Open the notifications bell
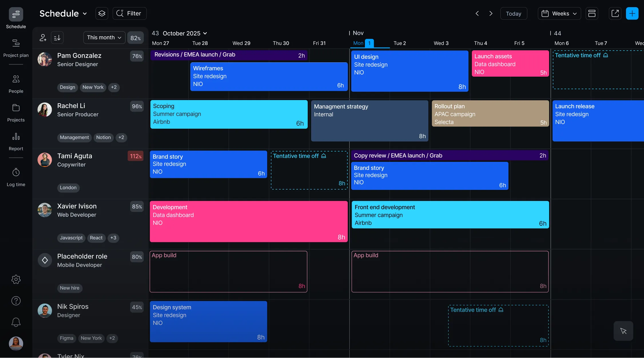 point(16,322)
